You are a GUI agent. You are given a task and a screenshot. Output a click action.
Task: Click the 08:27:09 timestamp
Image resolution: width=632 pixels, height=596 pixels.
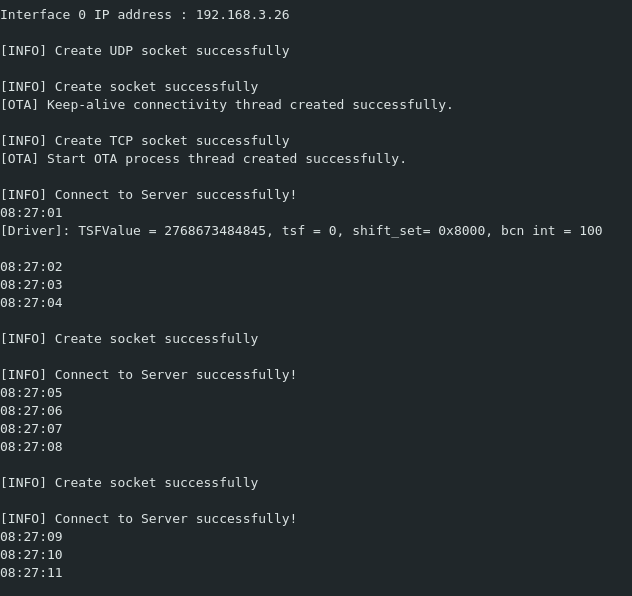tap(31, 537)
